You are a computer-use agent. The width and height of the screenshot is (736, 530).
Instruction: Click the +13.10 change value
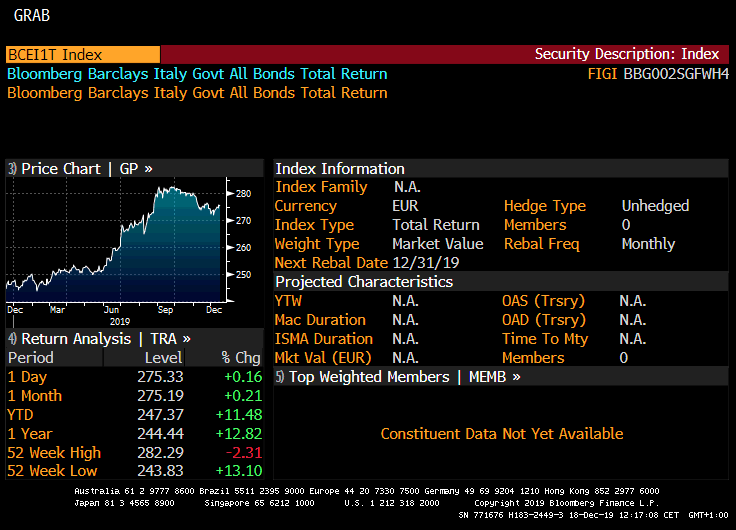tap(239, 471)
